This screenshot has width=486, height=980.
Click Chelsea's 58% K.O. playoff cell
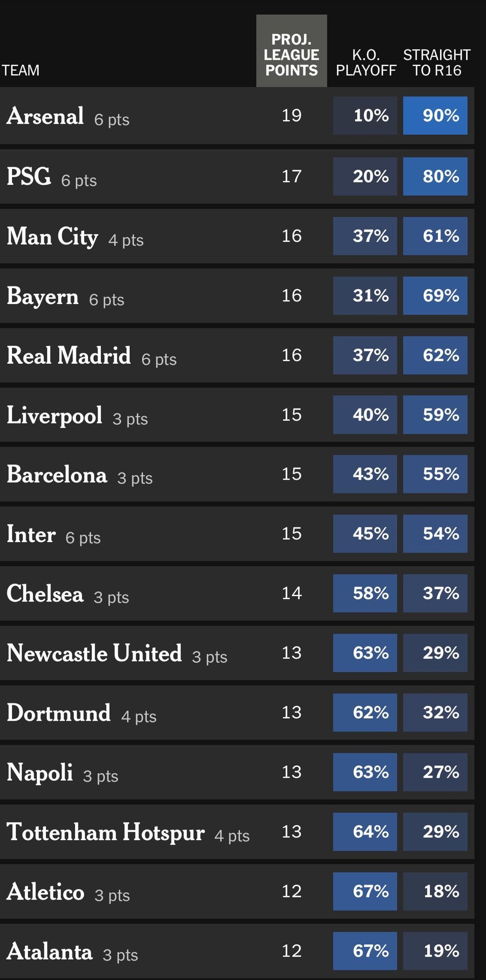click(x=365, y=593)
